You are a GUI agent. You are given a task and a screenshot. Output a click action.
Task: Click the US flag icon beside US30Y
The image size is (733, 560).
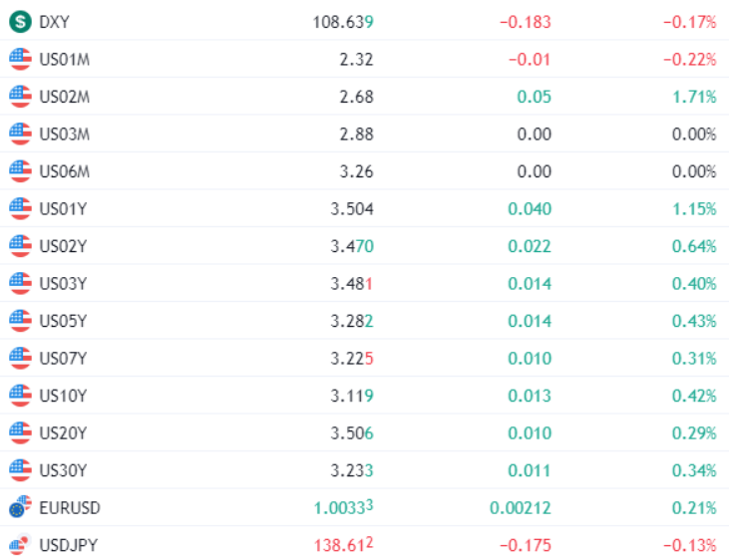pos(20,470)
